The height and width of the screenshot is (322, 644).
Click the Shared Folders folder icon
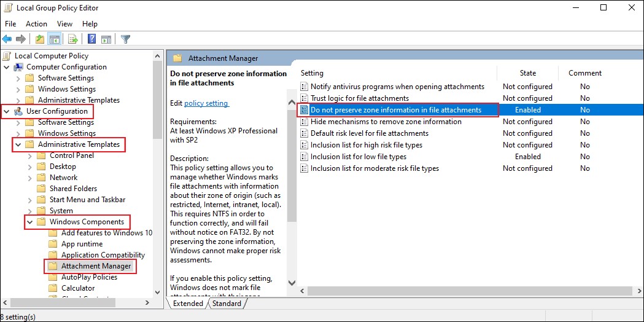coord(41,189)
